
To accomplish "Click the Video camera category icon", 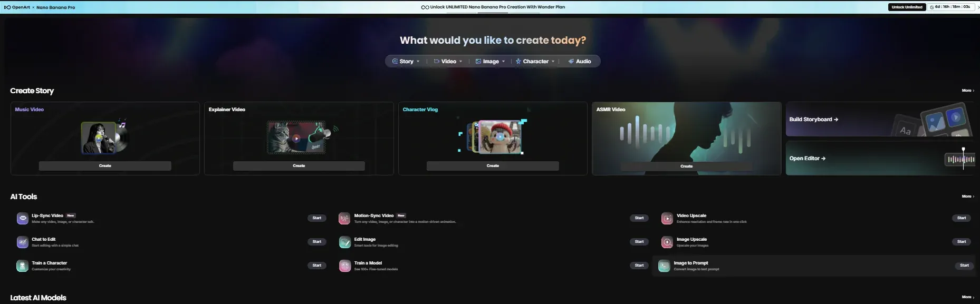I will point(437,61).
